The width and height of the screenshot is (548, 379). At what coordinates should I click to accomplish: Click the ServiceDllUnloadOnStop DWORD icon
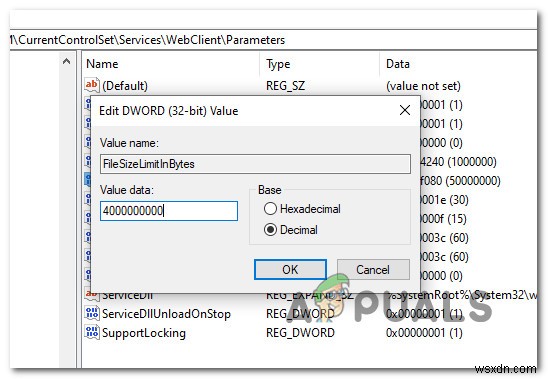pyautogui.click(x=92, y=313)
